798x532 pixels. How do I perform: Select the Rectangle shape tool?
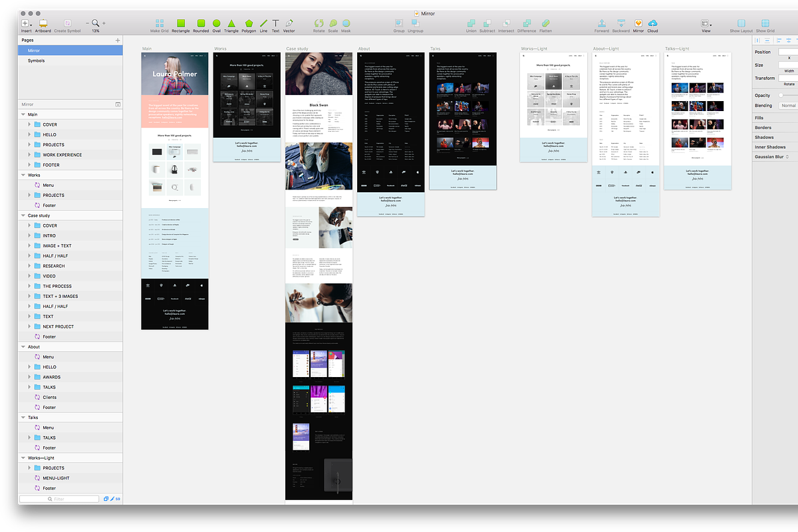(x=181, y=23)
